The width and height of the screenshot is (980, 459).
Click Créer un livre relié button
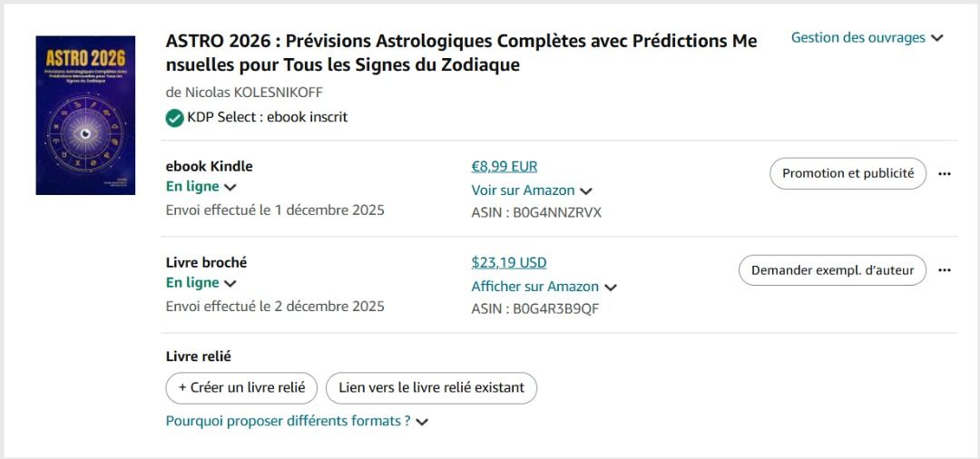click(241, 387)
